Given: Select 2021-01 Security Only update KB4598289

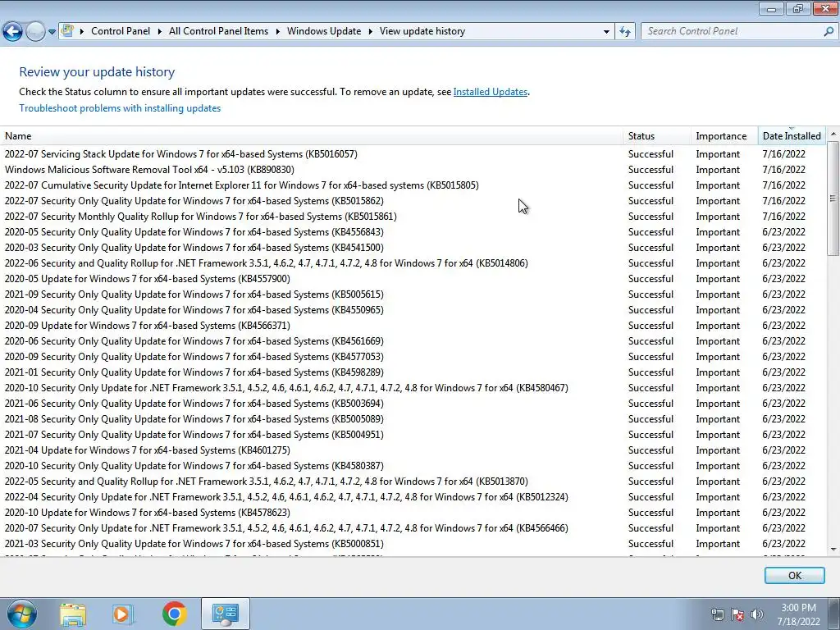Looking at the screenshot, I should pos(413,372).
